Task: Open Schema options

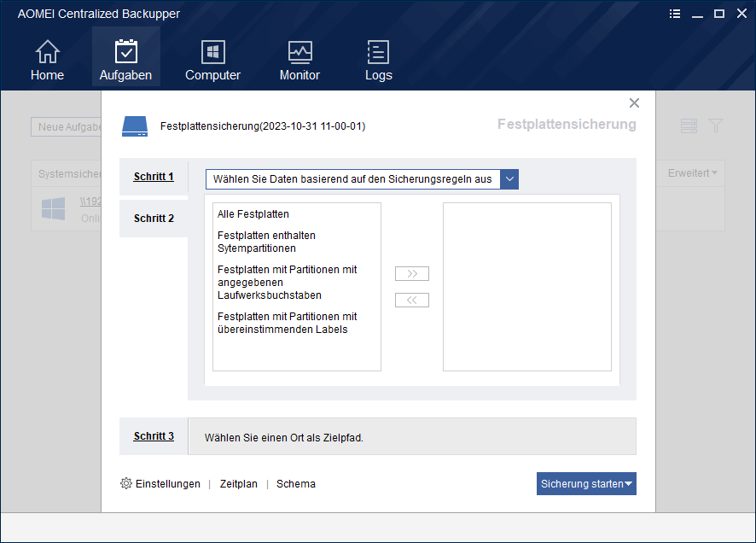Action: coord(296,484)
